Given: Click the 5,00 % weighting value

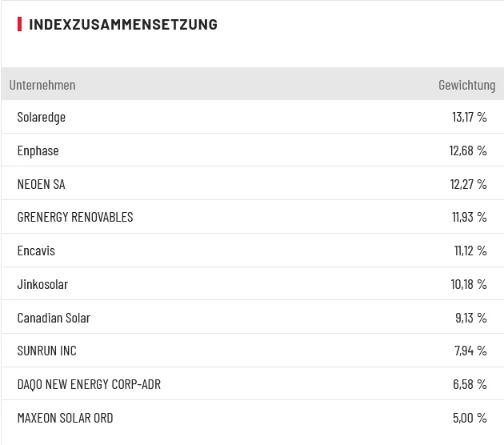Looking at the screenshot, I should pyautogui.click(x=470, y=418).
